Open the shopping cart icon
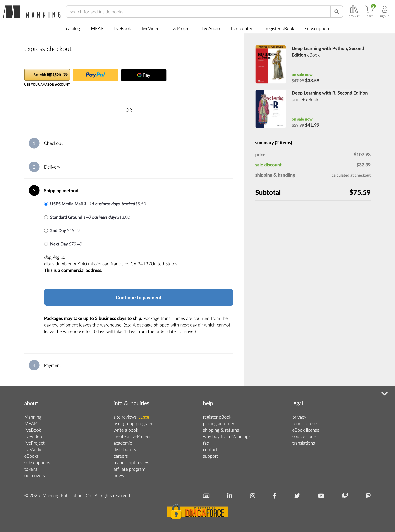Screen dimensions: 395x532 click(369, 11)
